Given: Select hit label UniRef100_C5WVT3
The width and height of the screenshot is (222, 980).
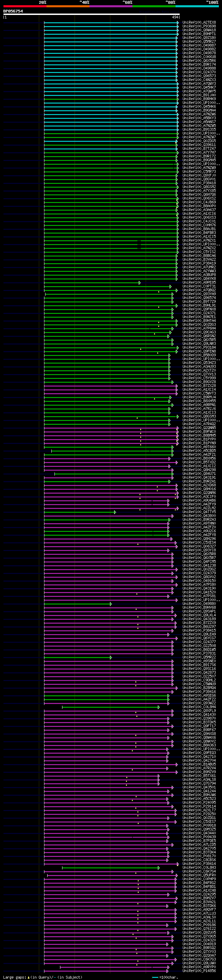Looking at the screenshot, I should click(199, 394).
